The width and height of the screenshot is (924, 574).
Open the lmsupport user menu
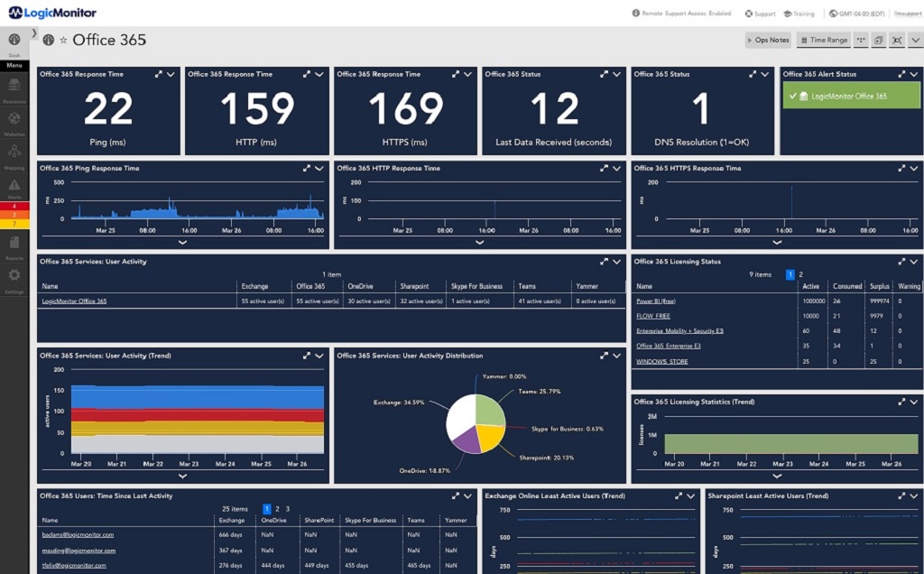click(908, 14)
